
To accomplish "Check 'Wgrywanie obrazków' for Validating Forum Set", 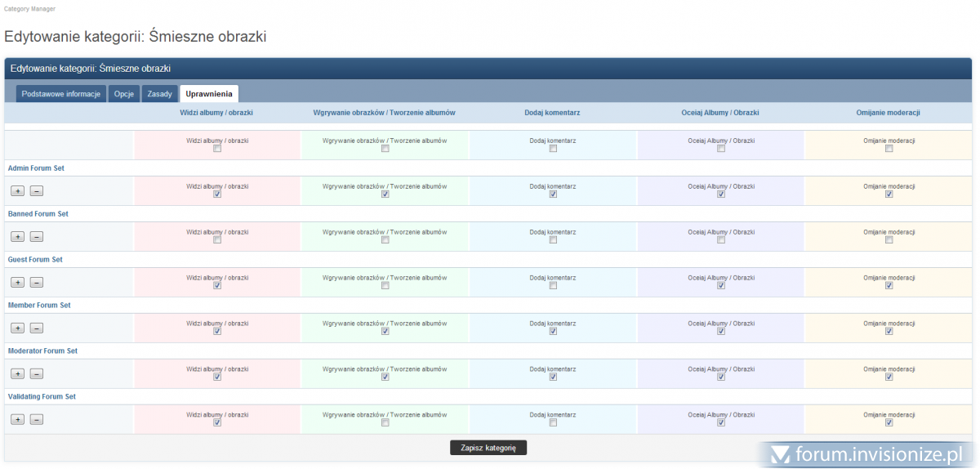I will [x=385, y=423].
